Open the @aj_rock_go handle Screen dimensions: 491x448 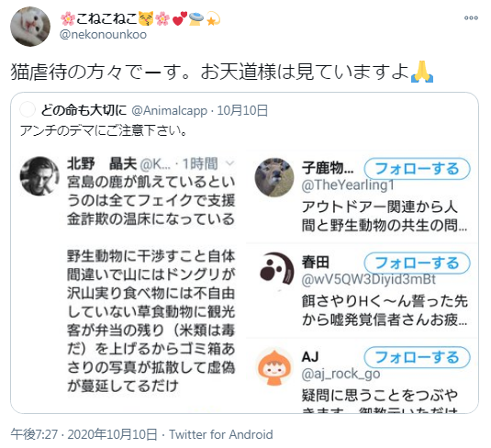click(x=340, y=374)
